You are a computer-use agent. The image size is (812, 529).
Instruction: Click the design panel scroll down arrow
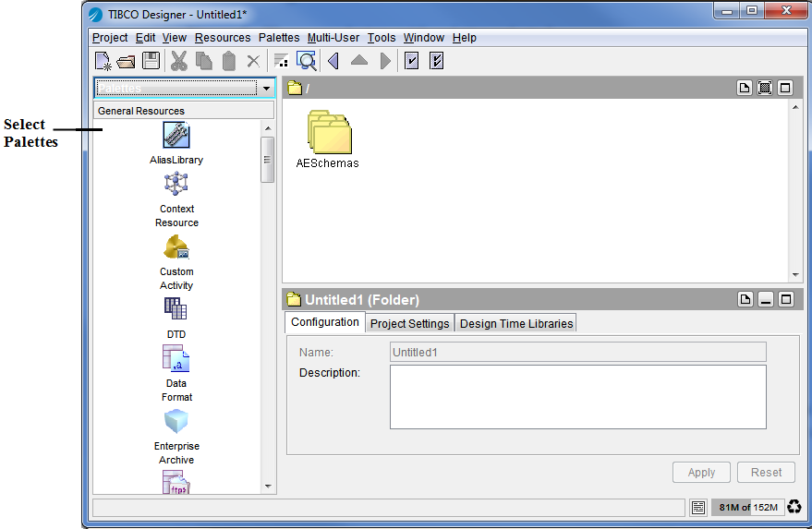click(x=795, y=275)
